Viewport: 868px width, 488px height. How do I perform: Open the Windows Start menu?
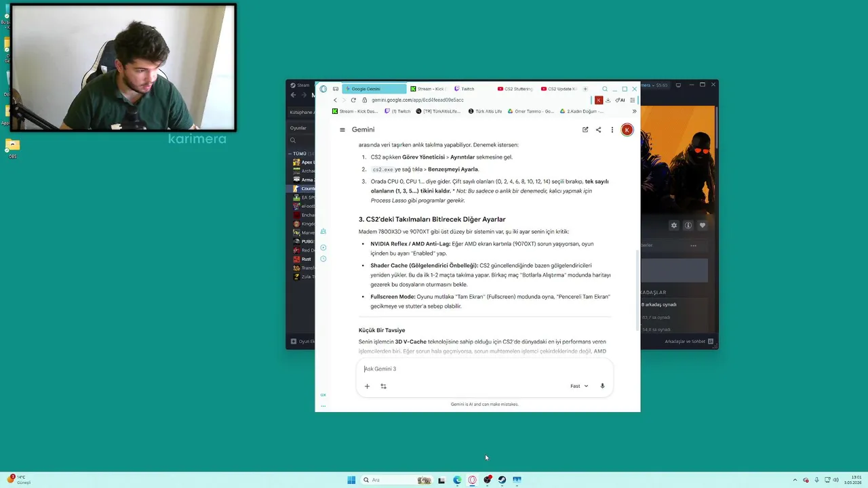click(x=351, y=480)
